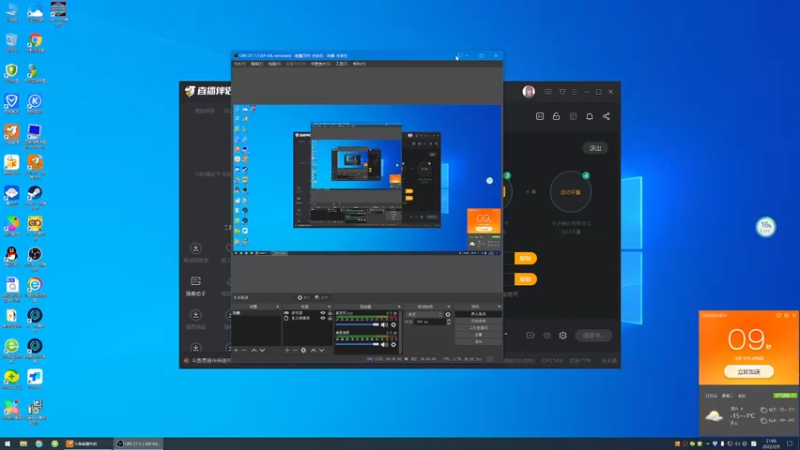
Task: Open OBS View menu
Action: coord(274,64)
